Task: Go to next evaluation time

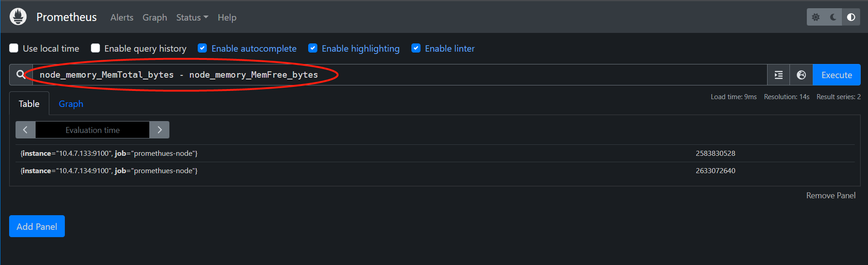Action: point(159,130)
